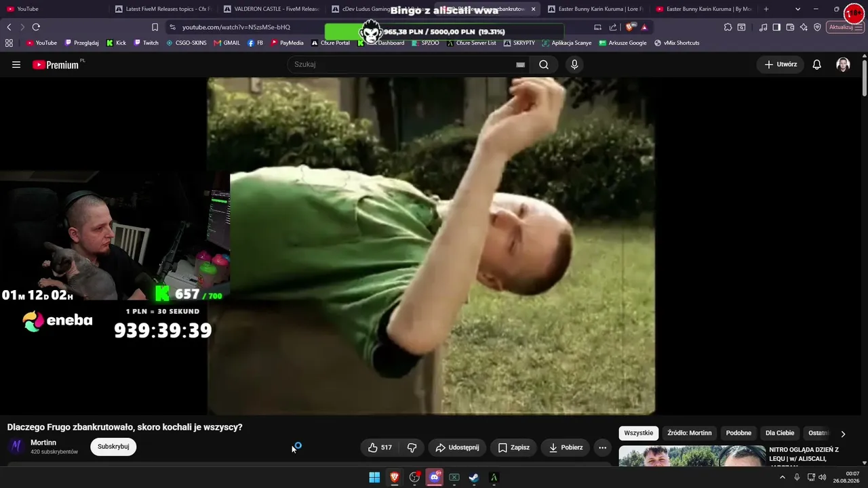The width and height of the screenshot is (868, 488).
Task: Open the FB bookmark
Action: click(x=256, y=43)
